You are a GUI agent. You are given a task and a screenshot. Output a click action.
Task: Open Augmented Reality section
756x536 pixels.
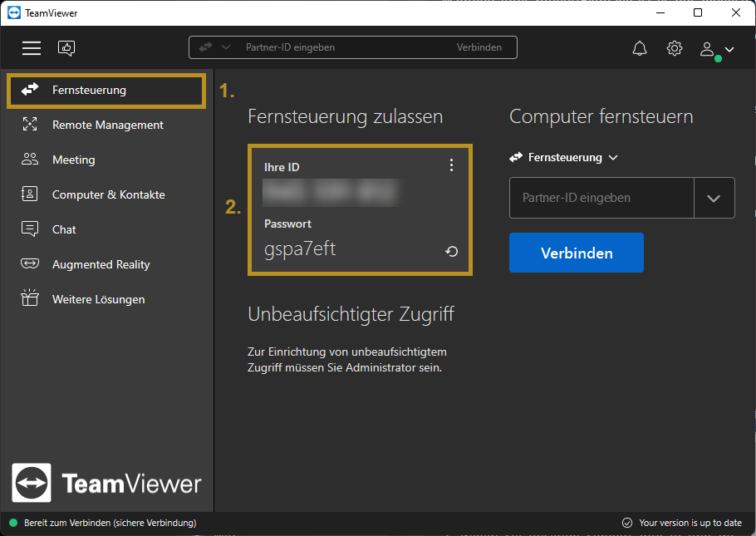pos(106,264)
